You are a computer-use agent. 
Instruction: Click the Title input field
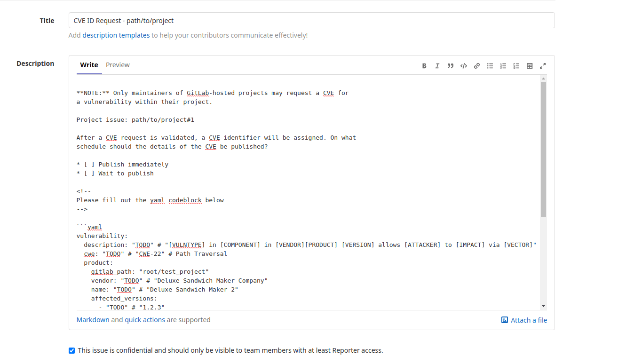point(311,20)
